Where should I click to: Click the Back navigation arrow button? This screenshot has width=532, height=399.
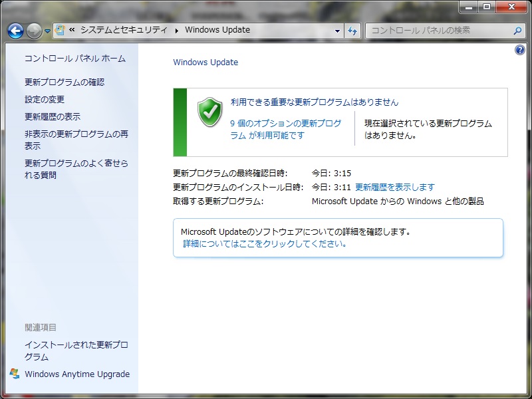pos(15,31)
